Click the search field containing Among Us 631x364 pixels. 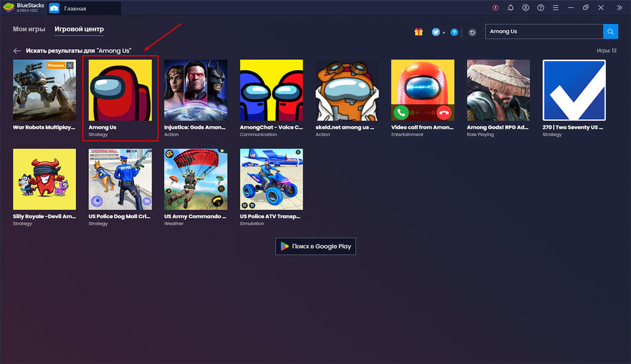point(544,31)
